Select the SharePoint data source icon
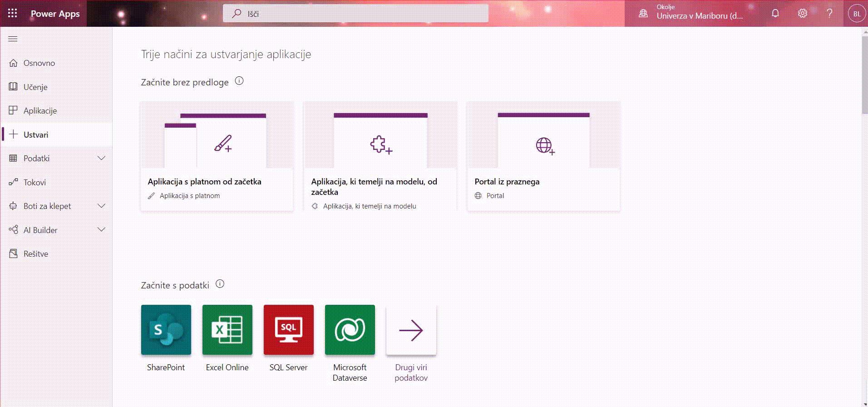The image size is (868, 407). click(166, 329)
